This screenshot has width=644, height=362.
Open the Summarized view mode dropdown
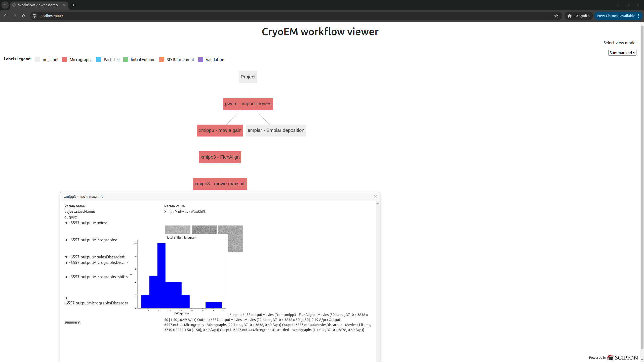tap(622, 53)
